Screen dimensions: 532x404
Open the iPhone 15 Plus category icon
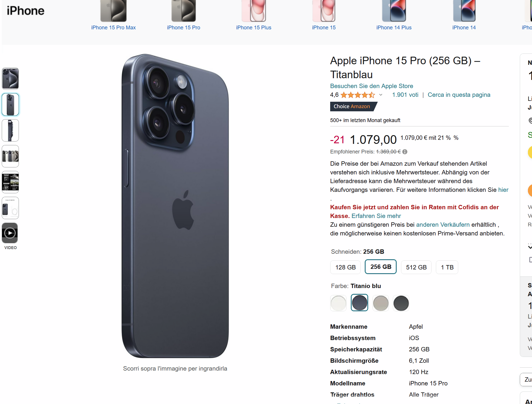click(254, 11)
